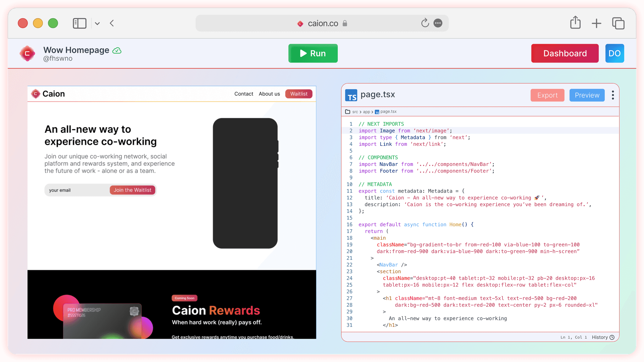Click the back navigation arrow

point(112,23)
